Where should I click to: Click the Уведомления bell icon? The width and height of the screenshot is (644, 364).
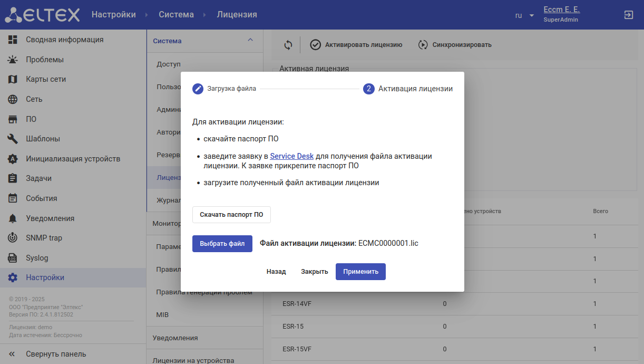(13, 218)
